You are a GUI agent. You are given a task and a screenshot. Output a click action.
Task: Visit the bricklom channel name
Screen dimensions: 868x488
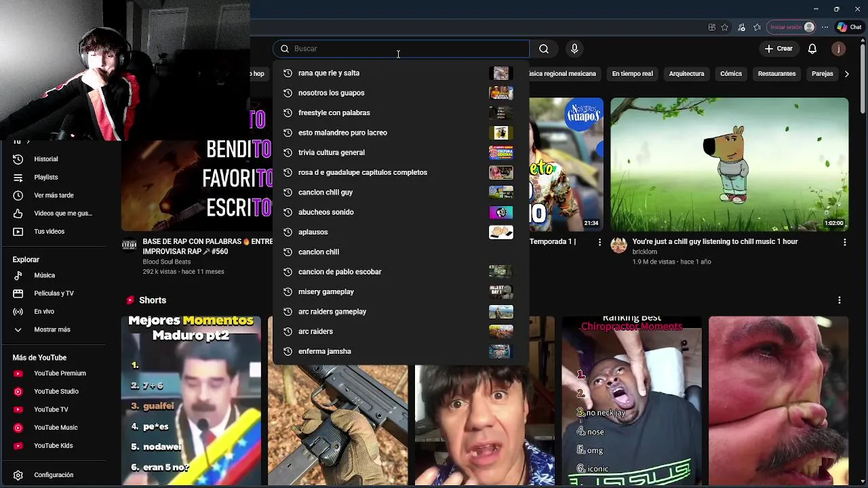[x=644, y=251]
